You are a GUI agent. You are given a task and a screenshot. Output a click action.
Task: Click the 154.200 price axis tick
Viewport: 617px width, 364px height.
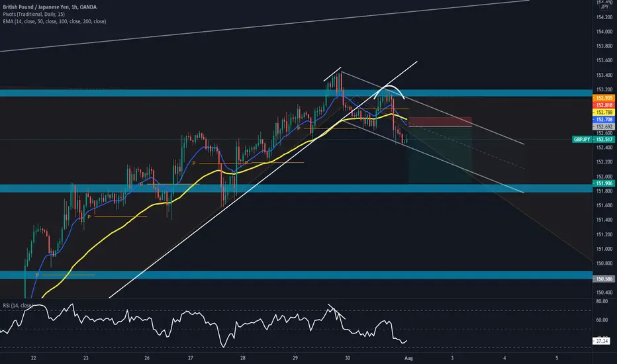pos(604,17)
